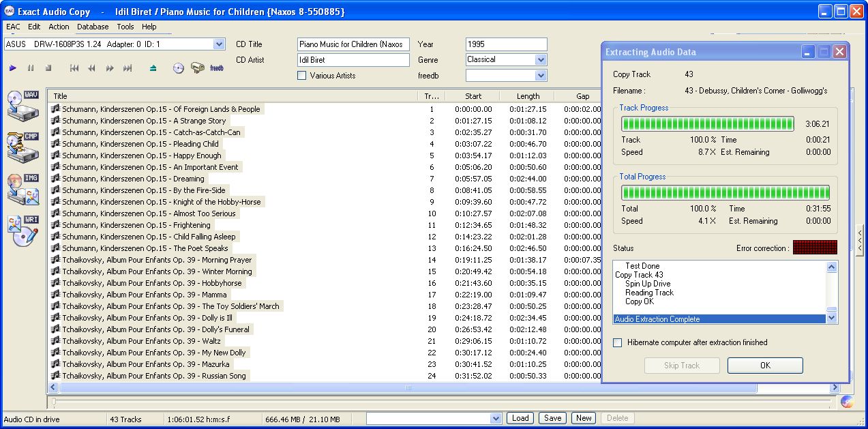Screen dimensions: 868x429
Task: Open the Help menu
Action: pyautogui.click(x=149, y=27)
